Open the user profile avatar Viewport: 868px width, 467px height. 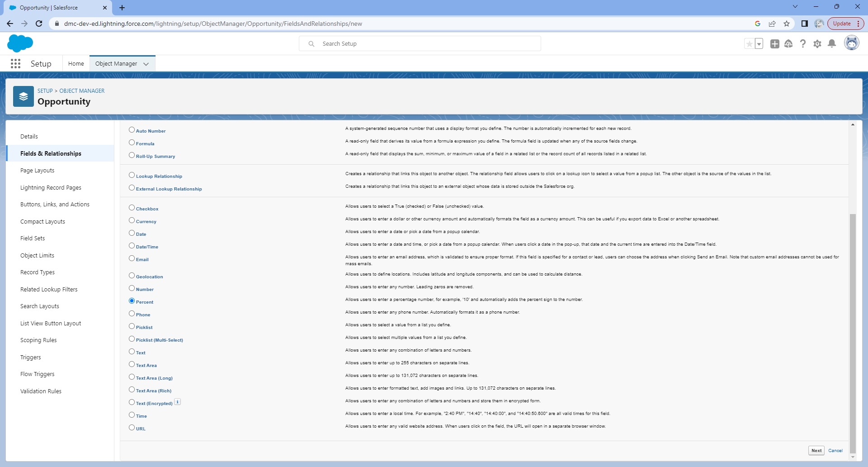851,43
